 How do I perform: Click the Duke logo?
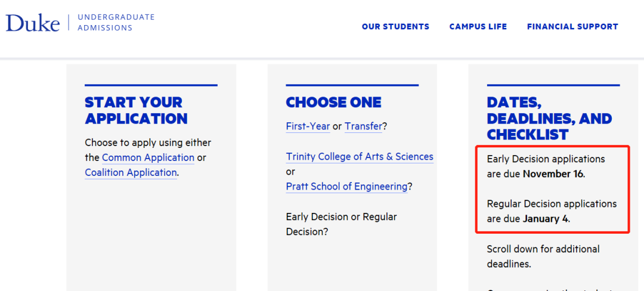coord(33,23)
